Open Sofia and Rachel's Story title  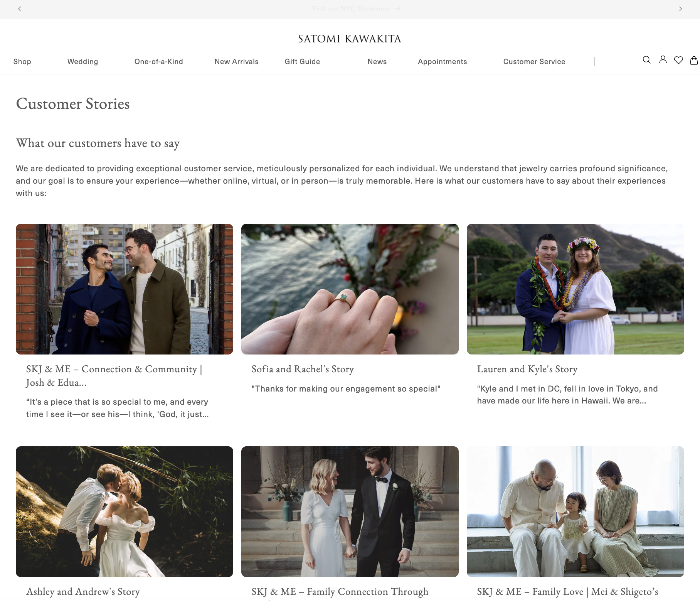(x=303, y=369)
